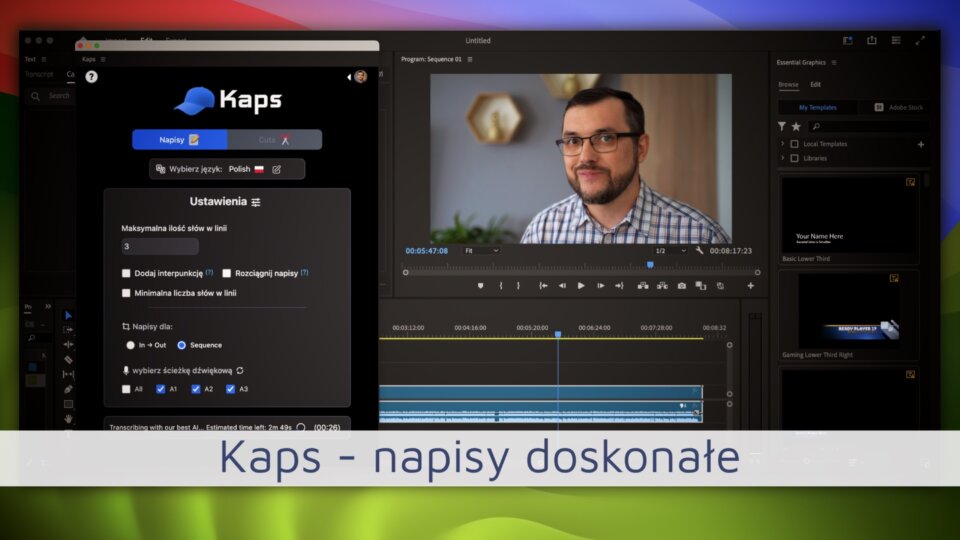The height and width of the screenshot is (540, 960).
Task: Open the Fit zoom level dropdown
Action: (x=481, y=251)
